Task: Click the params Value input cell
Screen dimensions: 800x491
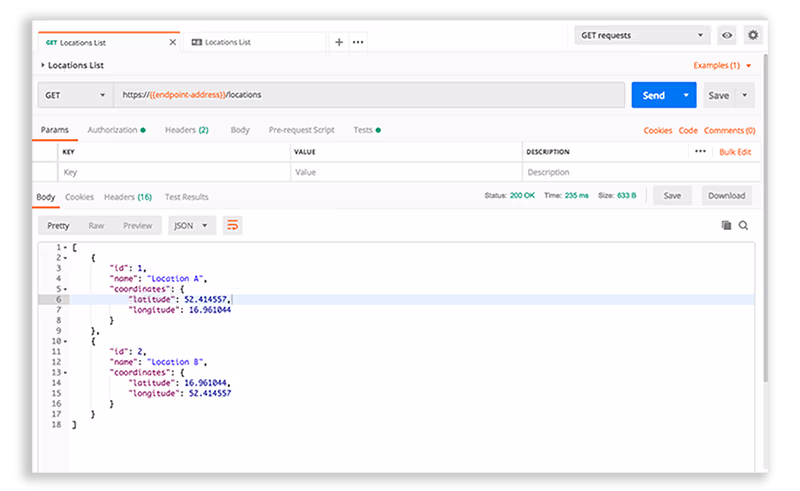Action: pos(406,172)
